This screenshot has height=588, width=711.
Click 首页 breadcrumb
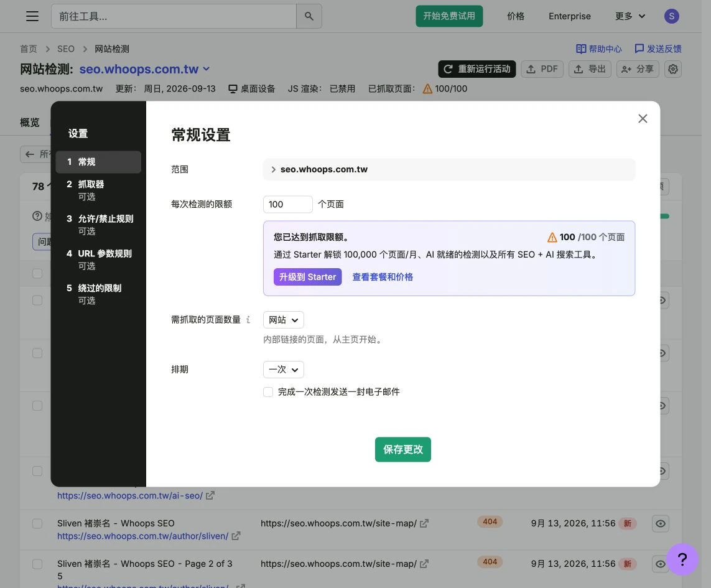(29, 49)
